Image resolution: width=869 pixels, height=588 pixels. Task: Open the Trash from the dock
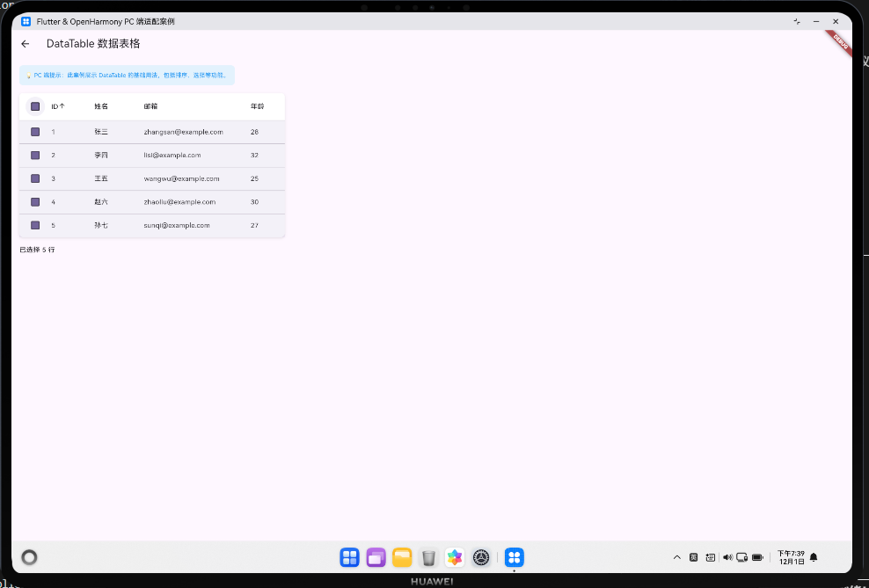pos(428,557)
